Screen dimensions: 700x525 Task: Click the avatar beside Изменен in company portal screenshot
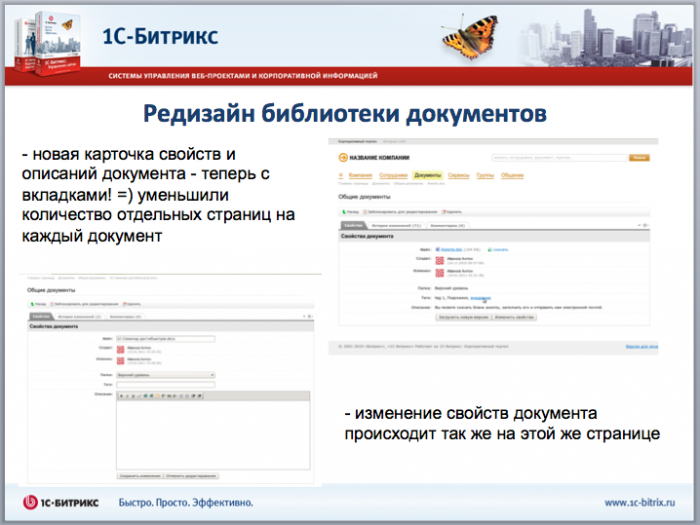tap(440, 273)
